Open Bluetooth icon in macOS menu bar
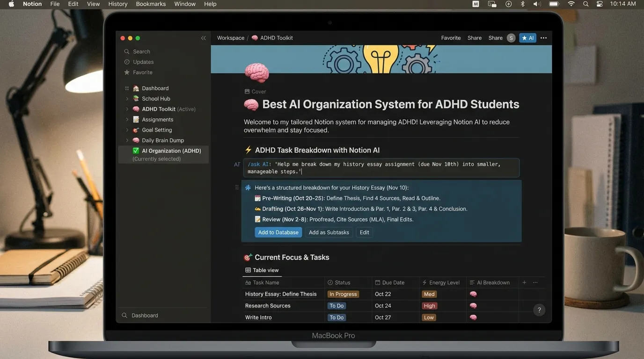 pos(523,4)
